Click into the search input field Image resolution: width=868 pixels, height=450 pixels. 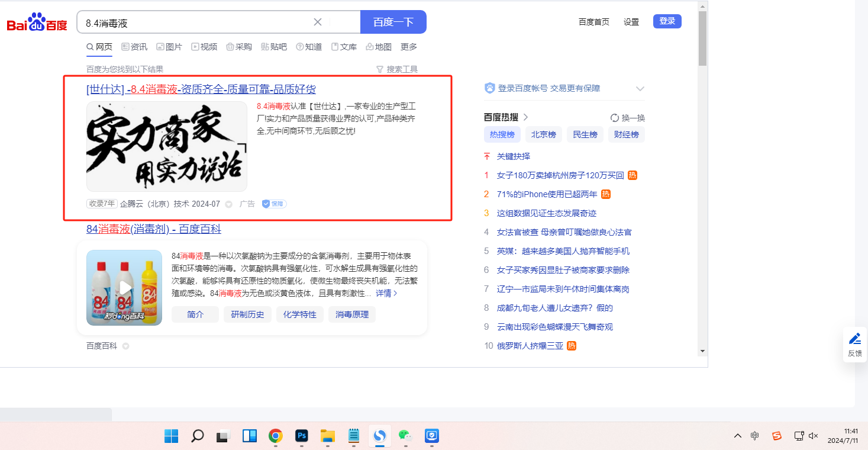(x=195, y=22)
